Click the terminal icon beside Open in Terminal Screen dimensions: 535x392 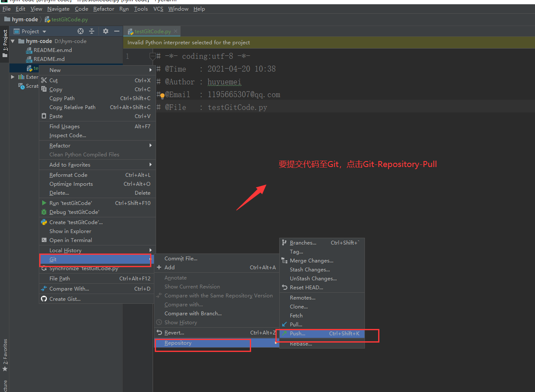pyautogui.click(x=44, y=240)
